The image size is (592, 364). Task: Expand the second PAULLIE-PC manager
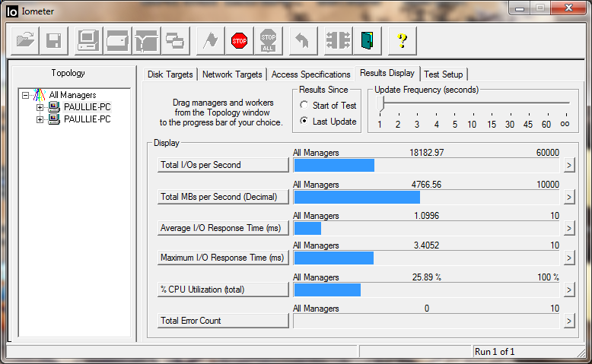pos(40,119)
